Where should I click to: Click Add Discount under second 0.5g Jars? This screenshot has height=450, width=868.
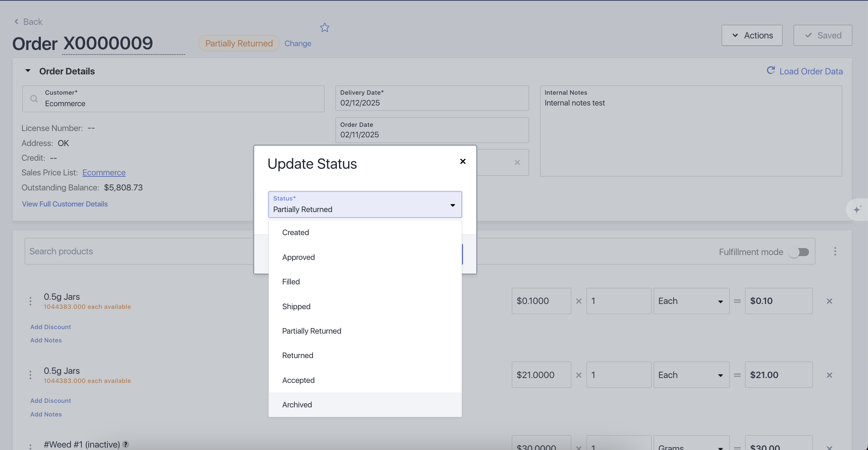(51, 401)
